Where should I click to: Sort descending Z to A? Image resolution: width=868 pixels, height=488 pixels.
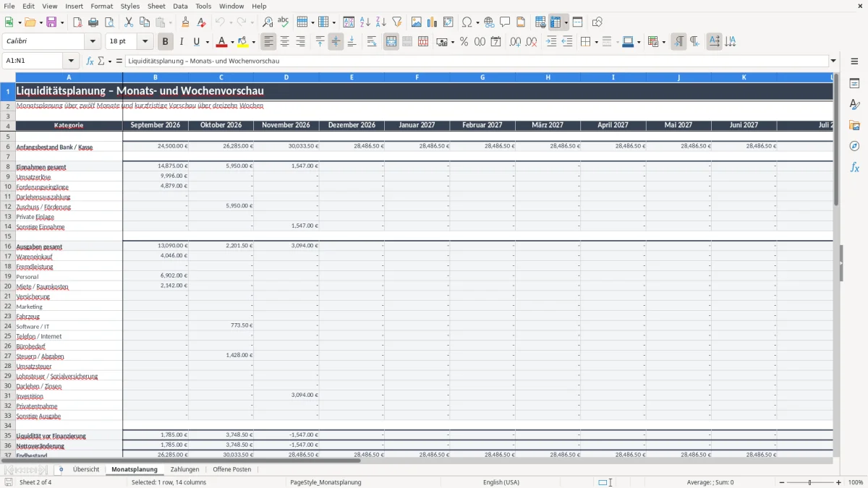click(x=381, y=22)
